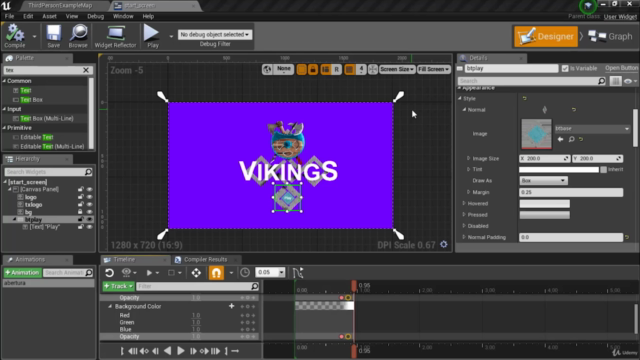This screenshot has width=640, height=360.
Task: Open the grid snap size button
Action: (x=361, y=69)
